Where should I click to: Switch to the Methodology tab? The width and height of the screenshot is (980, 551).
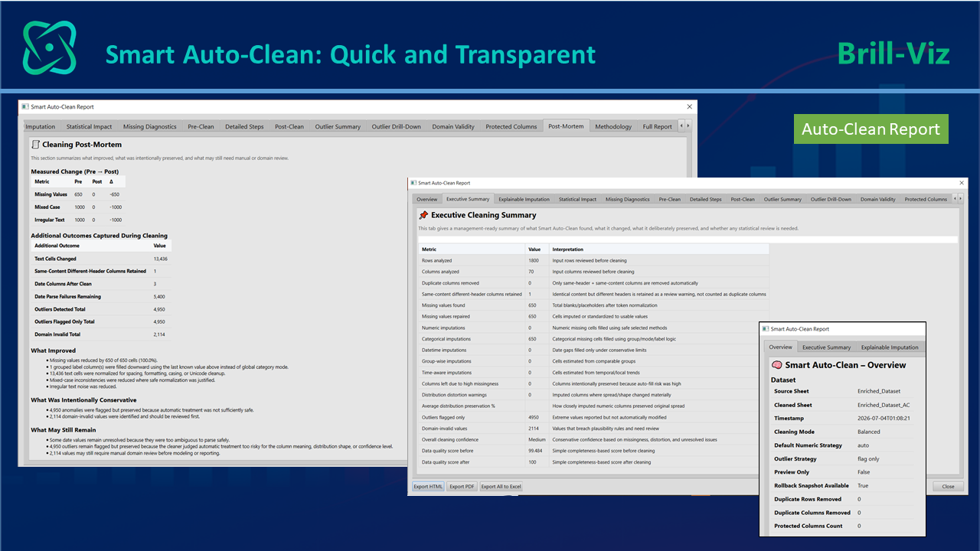click(x=613, y=126)
